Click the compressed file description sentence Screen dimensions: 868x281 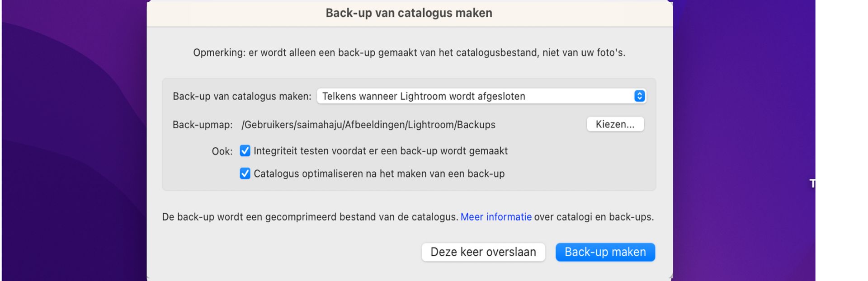pos(310,216)
